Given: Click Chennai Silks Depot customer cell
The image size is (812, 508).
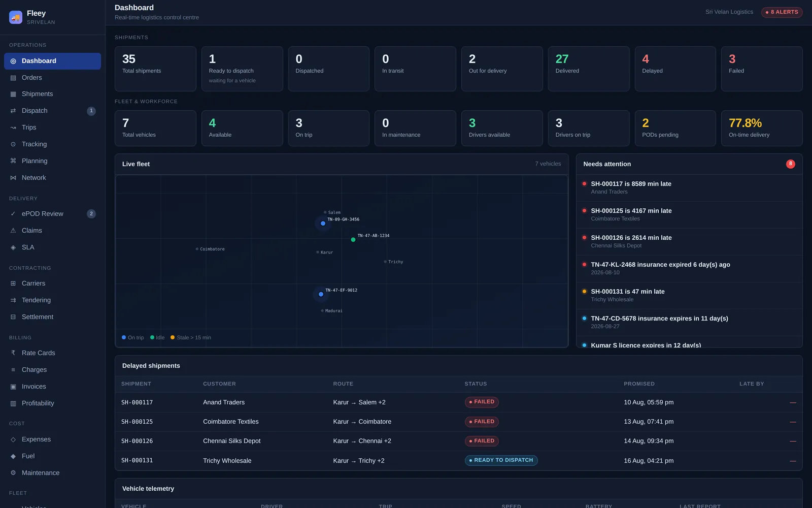Looking at the screenshot, I should click(232, 441).
